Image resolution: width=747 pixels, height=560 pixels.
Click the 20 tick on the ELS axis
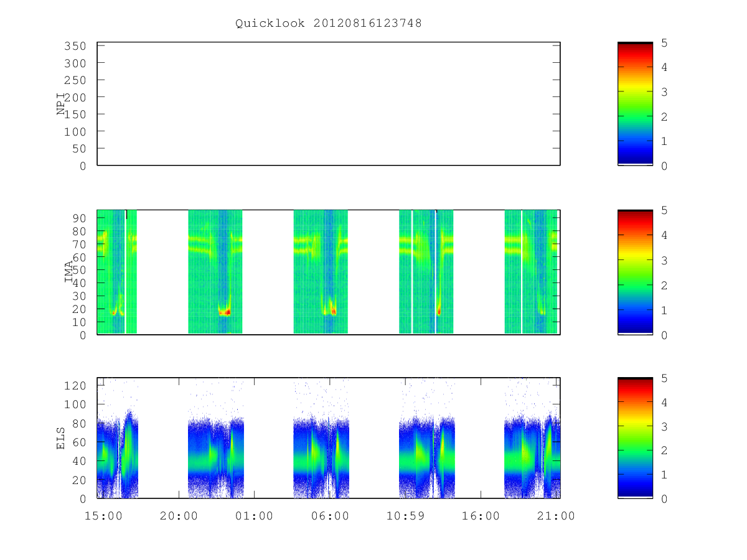point(78,480)
